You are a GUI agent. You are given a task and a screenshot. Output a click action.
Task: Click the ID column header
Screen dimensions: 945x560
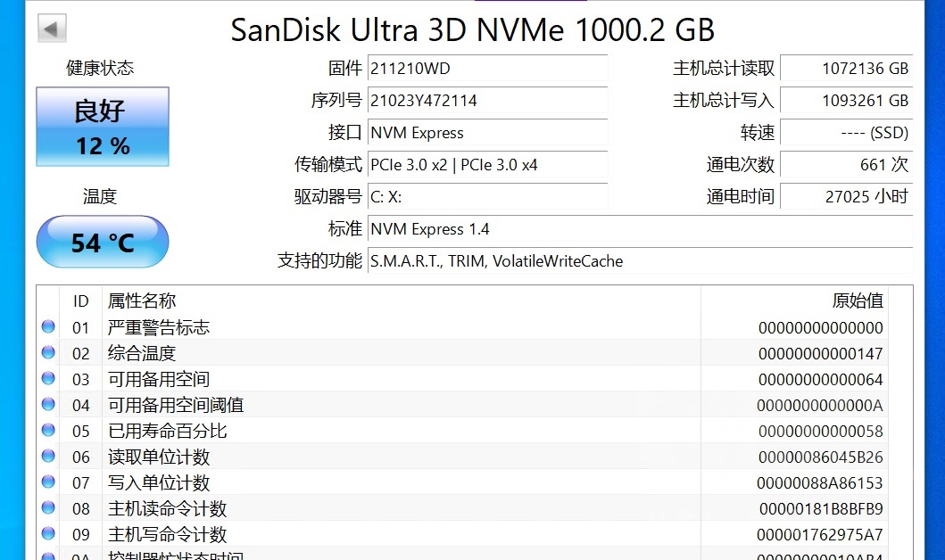coord(81,301)
